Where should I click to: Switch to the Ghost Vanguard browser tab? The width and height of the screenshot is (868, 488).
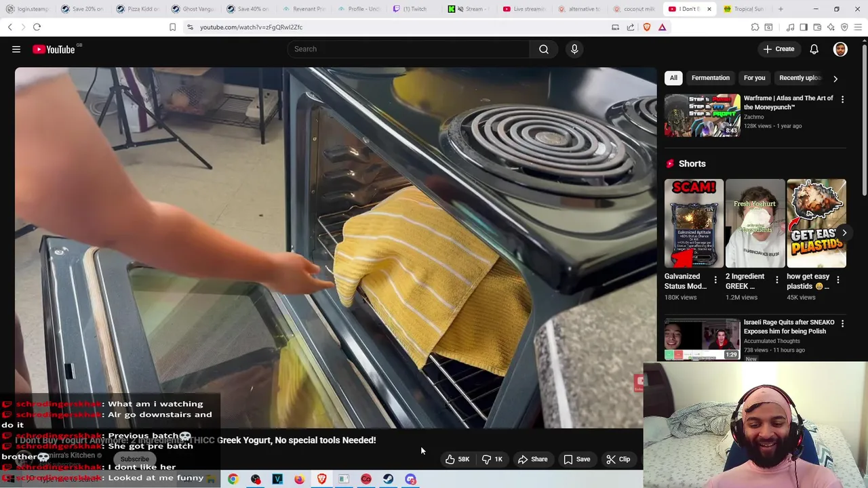coord(193,9)
